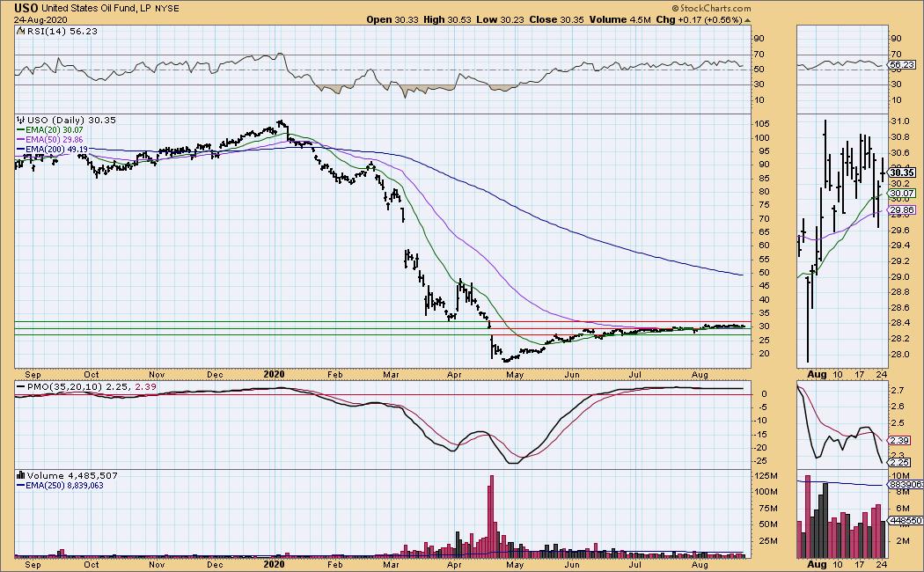
Task: Click the EMA(20) 30.07 legend entry
Action: pyautogui.click(x=55, y=129)
